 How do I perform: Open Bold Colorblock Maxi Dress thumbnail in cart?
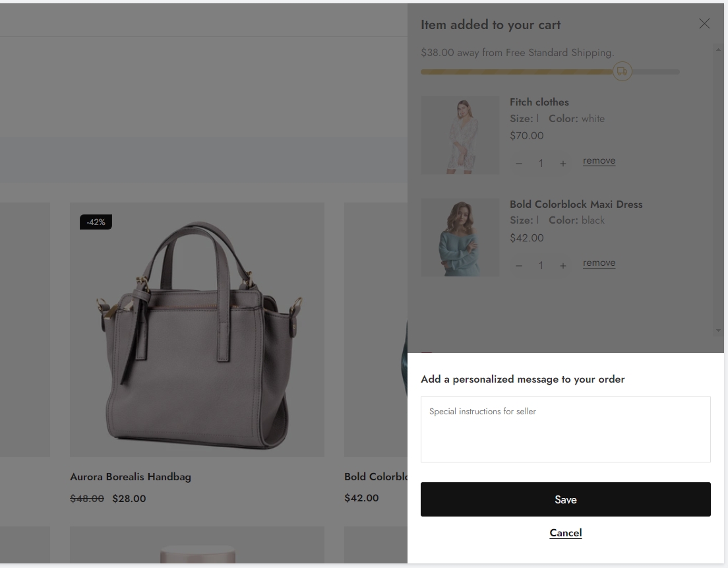point(460,237)
